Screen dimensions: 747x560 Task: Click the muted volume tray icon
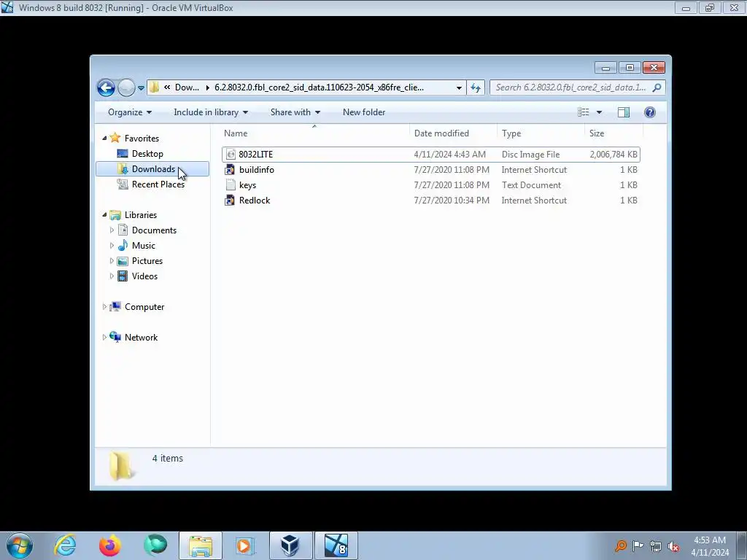(x=673, y=545)
